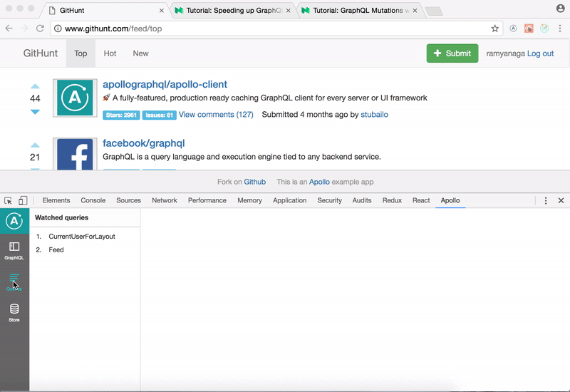The width and height of the screenshot is (570, 392).
Task: Select the CurrentUserForLayout watched query
Action: coord(82,237)
